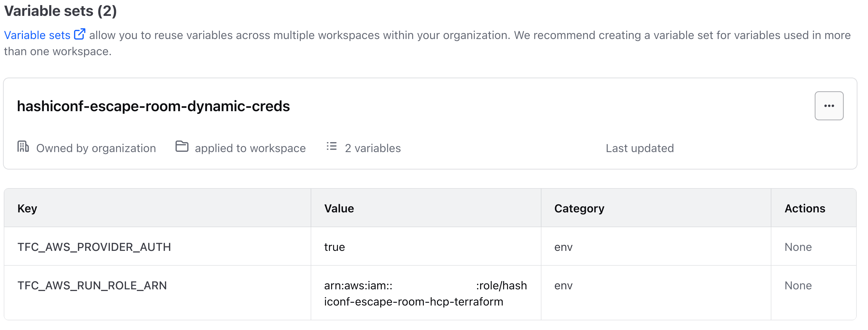Select the TFC_AWS_PROVIDER_AUTH key cell
The height and width of the screenshot is (330, 868).
pyautogui.click(x=95, y=247)
